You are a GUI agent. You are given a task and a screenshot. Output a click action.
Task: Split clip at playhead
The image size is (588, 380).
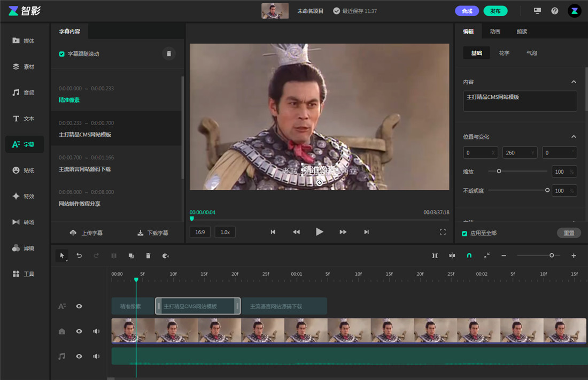[x=114, y=256]
